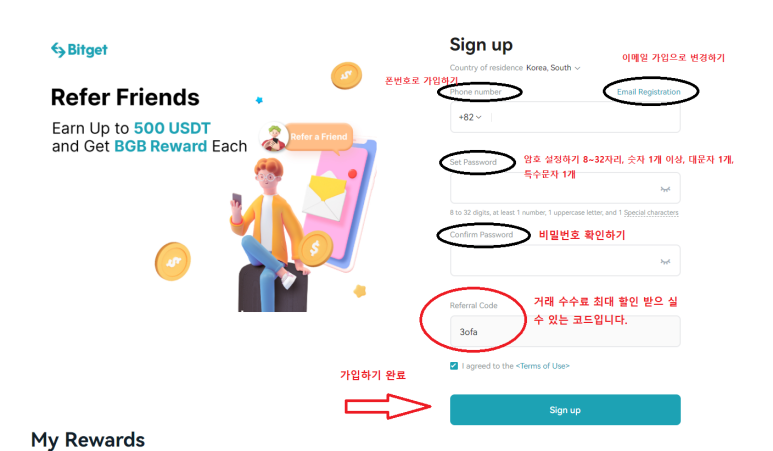Select the Phone number tab
This screenshot has width=773, height=451.
coord(475,92)
